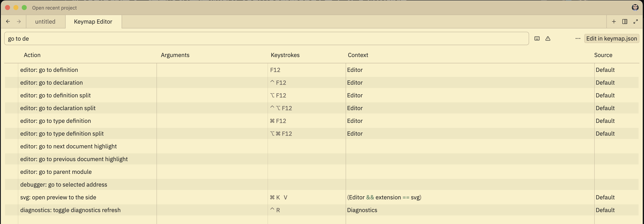The image size is (644, 224).
Task: Select the 'editor: go to definition' row
Action: pos(322,70)
